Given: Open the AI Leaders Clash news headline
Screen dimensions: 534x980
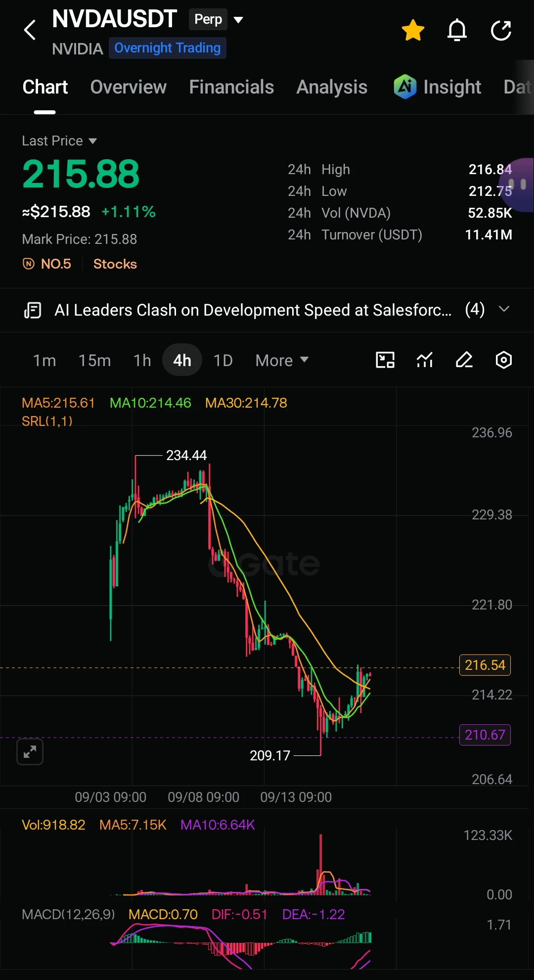Looking at the screenshot, I should click(x=253, y=310).
